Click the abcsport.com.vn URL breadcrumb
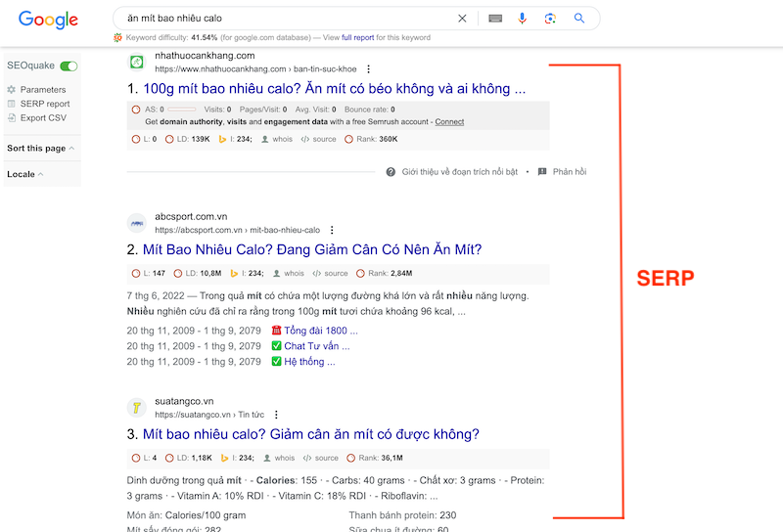 pos(237,230)
